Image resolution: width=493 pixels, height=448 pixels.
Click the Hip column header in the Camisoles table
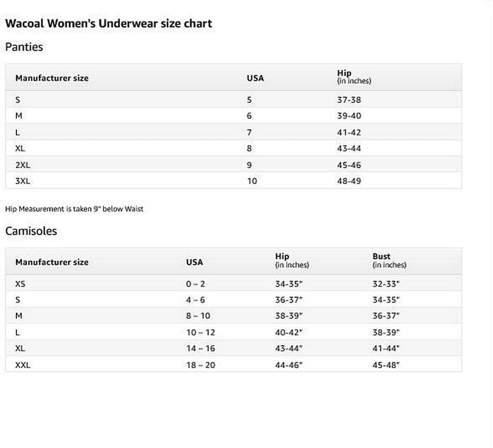[292, 261]
